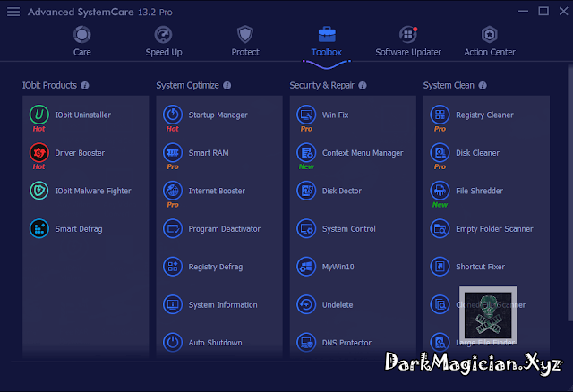Open the System Information icon
This screenshot has height=392, width=573.
tap(173, 304)
